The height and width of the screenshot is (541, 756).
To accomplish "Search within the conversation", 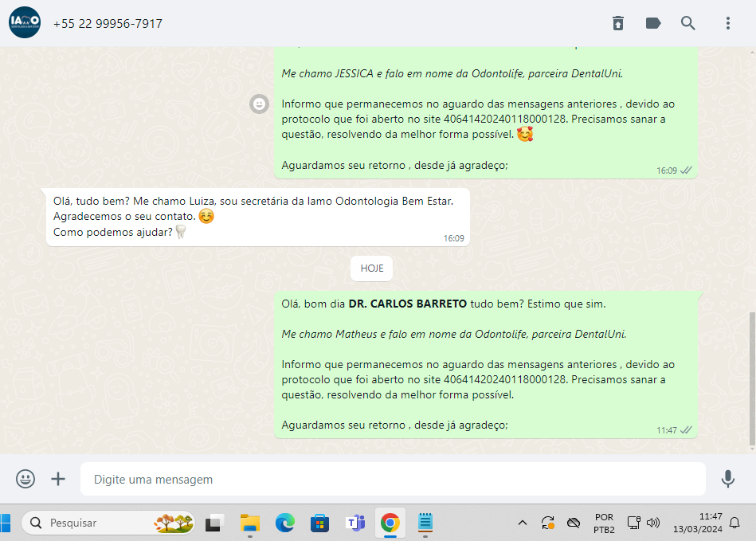I will coord(688,23).
